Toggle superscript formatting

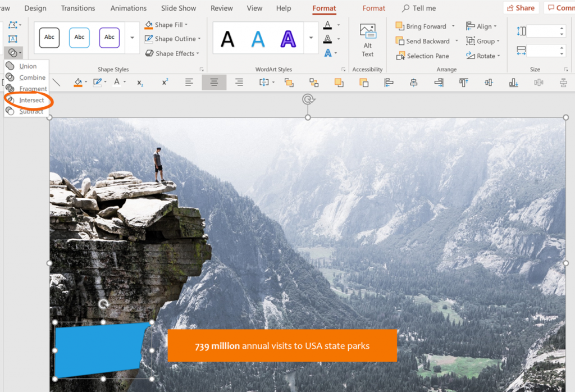coord(164,82)
